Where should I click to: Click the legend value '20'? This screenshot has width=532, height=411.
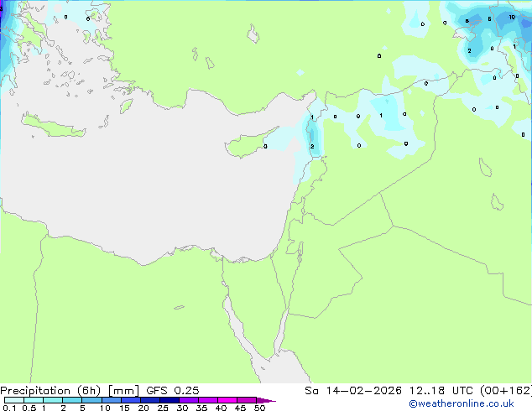(143, 408)
